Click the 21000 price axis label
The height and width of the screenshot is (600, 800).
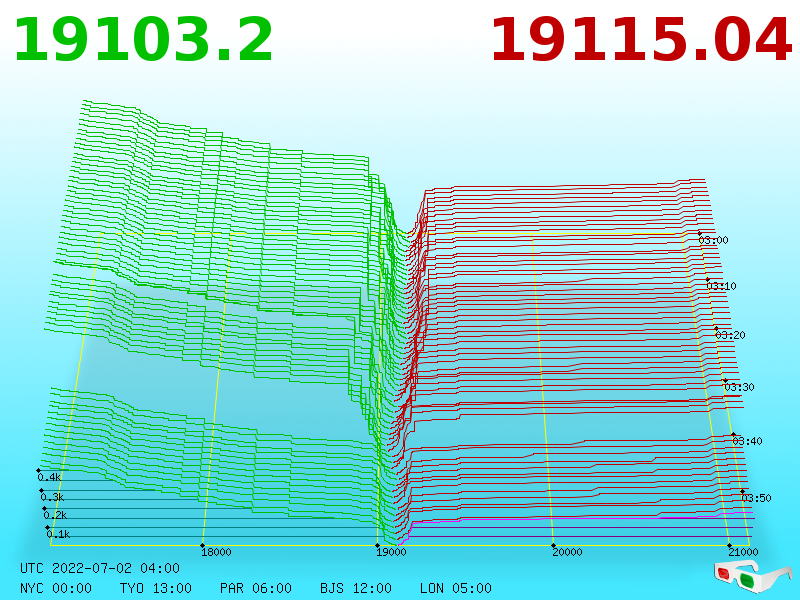click(743, 552)
